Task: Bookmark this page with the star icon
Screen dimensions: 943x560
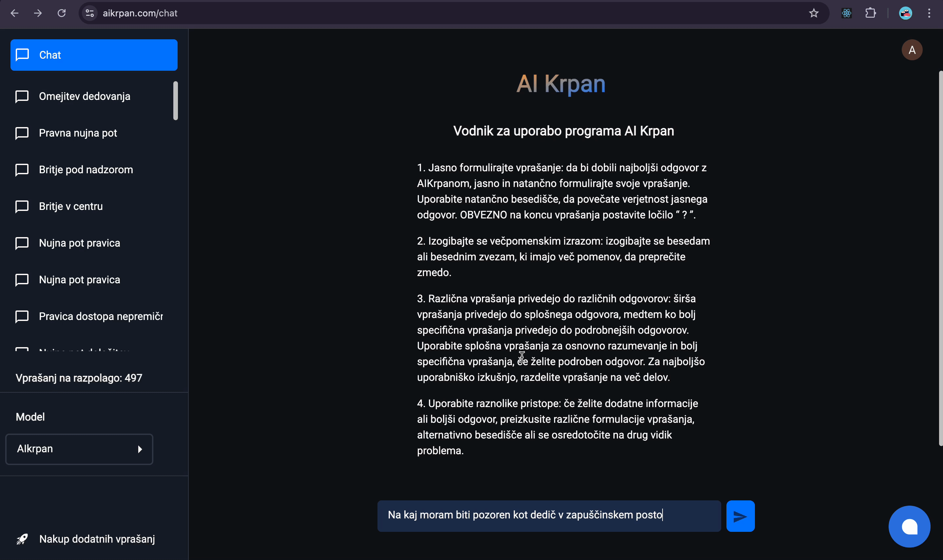Action: [x=814, y=13]
